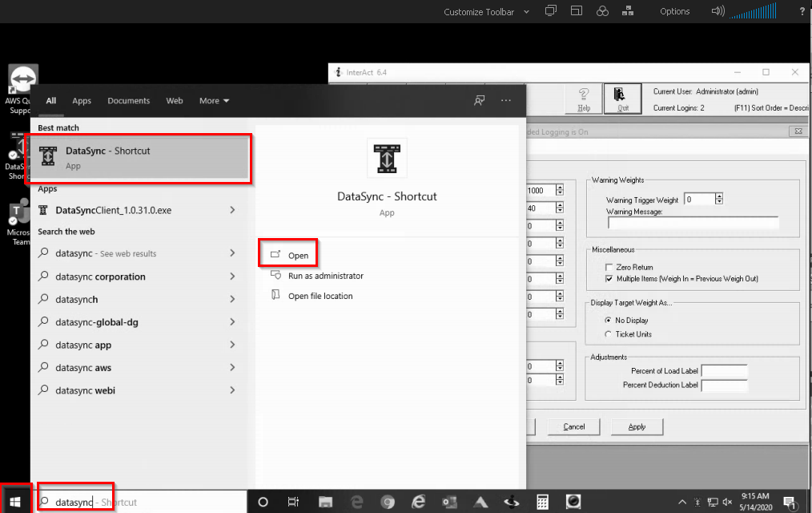Open the Calculator taskbar icon

coord(542,502)
